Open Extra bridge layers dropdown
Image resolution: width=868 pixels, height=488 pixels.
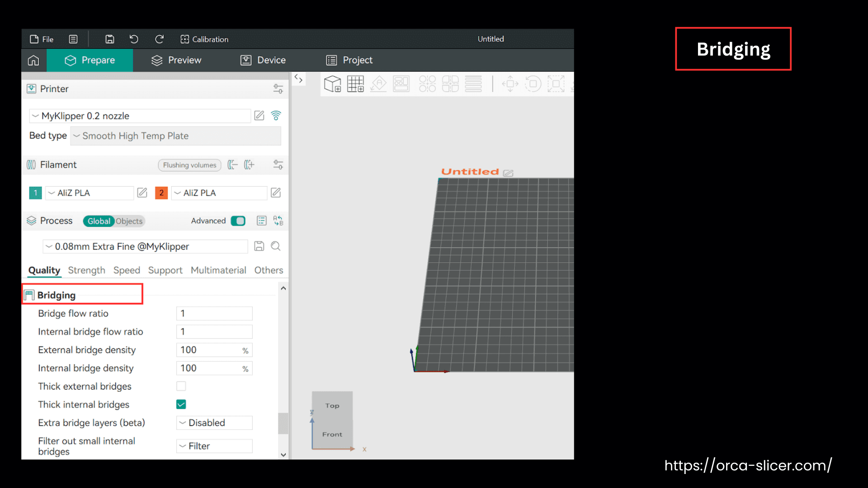point(214,423)
